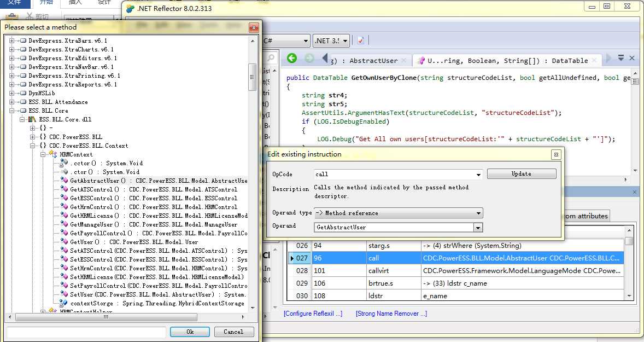Expand the DynWSLib node
The image size is (644, 342).
pos(11,93)
